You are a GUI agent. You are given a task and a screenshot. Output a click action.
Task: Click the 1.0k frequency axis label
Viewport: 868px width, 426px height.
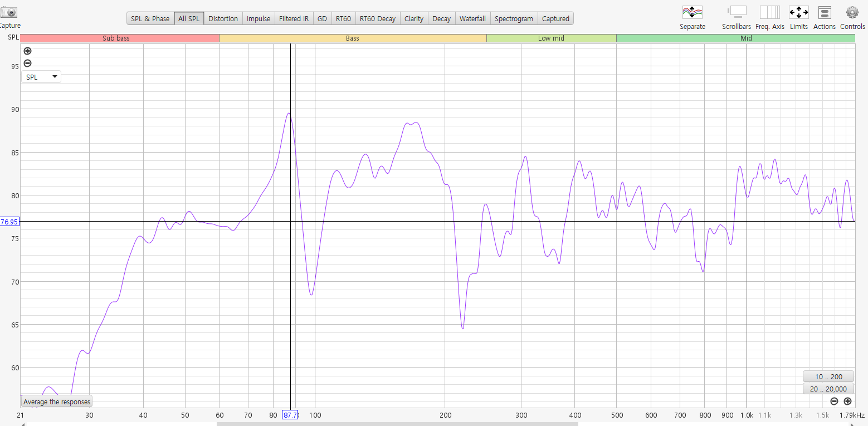(x=747, y=415)
